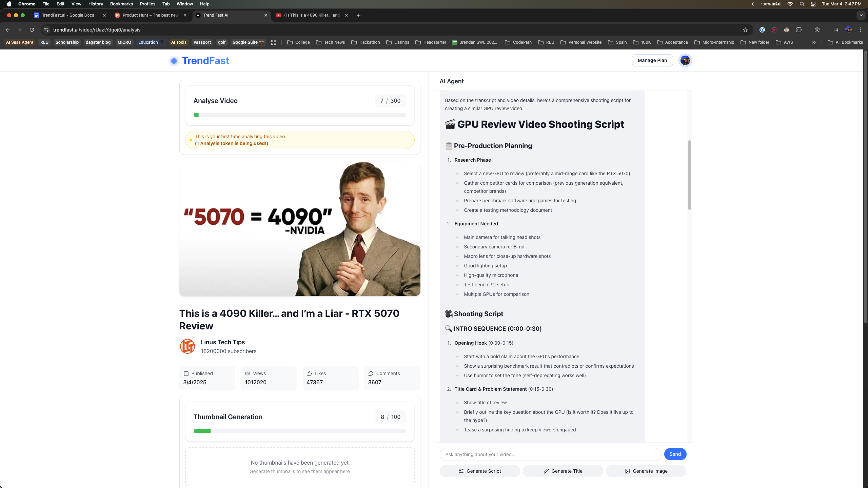
Task: Expand the tab search dropdown arrow
Action: 861,15
